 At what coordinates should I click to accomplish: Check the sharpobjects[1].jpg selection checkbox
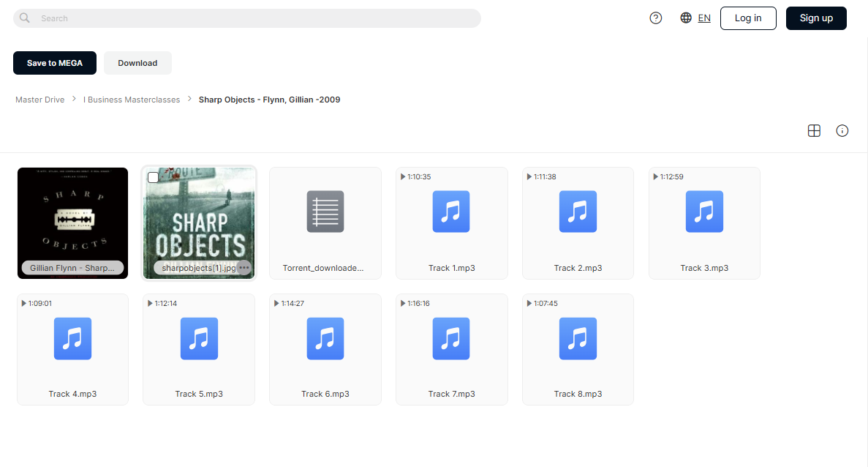(154, 177)
